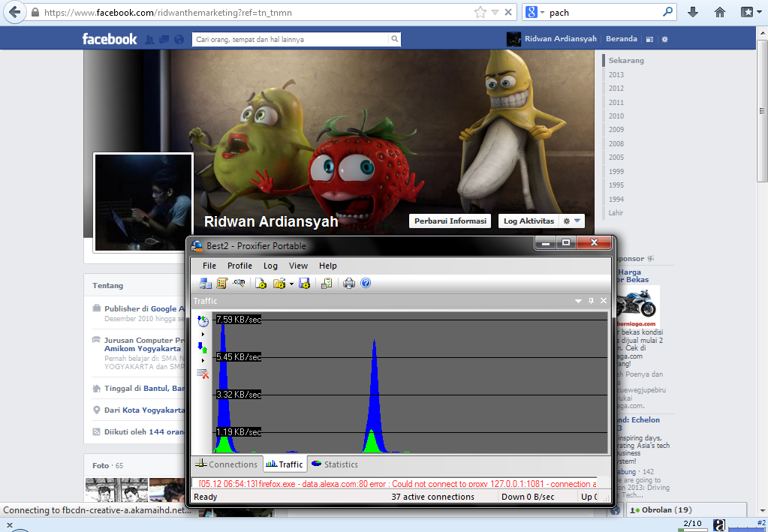Toggle bookmark star in address bar
768x532 pixels.
[x=480, y=12]
